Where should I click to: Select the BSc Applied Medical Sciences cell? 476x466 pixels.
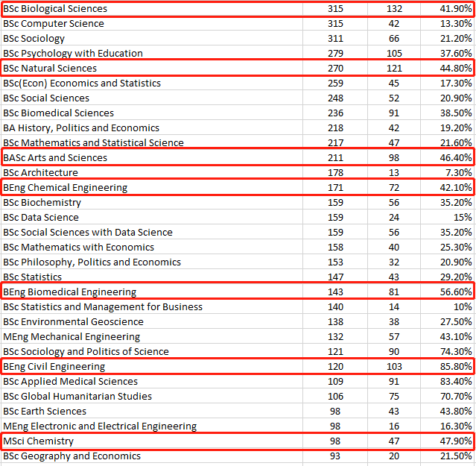point(153,381)
